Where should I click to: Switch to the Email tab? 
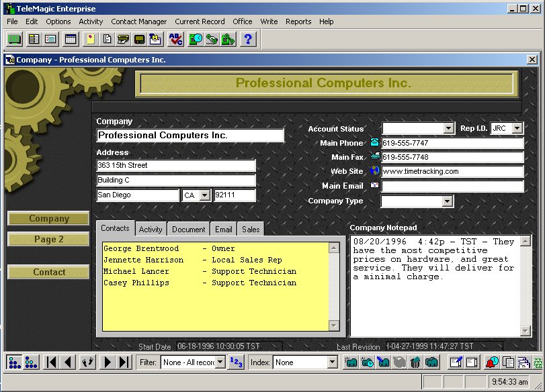point(224,229)
